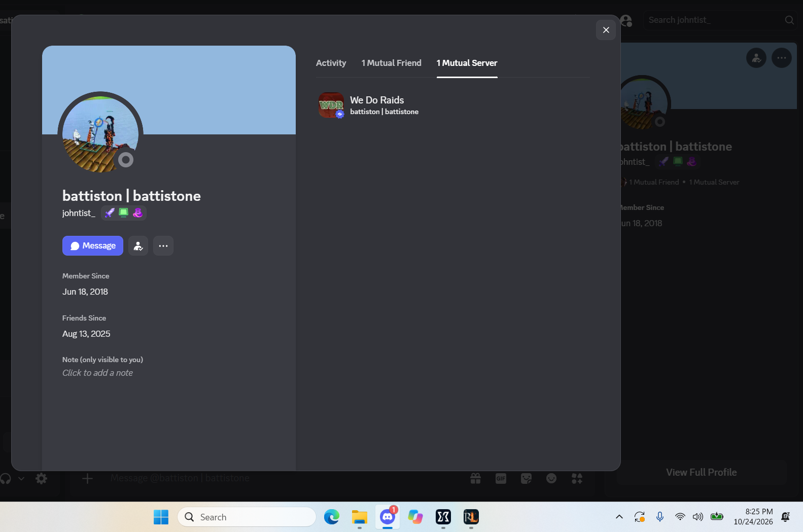Click the profile avatar of battiston
803x532 pixels.
coord(100,134)
